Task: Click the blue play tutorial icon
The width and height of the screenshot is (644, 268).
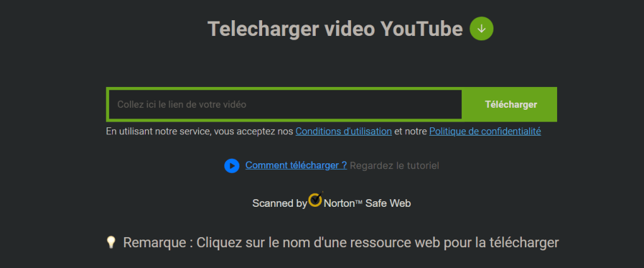Action: pyautogui.click(x=232, y=166)
